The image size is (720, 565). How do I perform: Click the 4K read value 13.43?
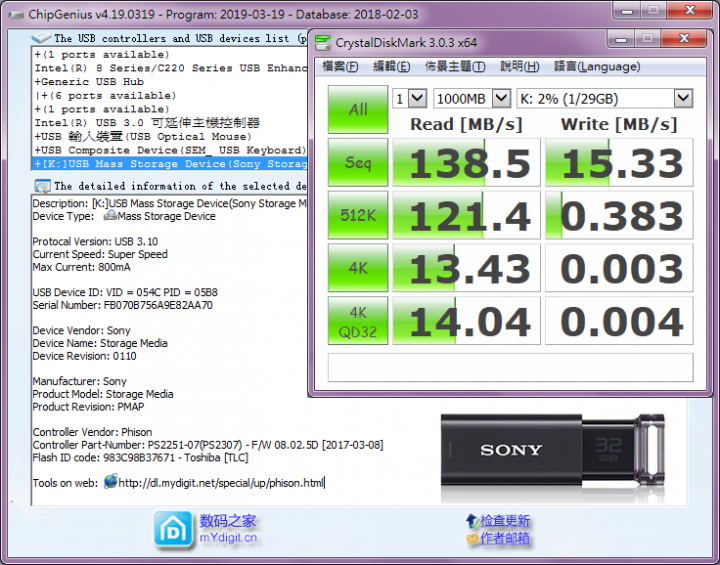pyautogui.click(x=466, y=268)
